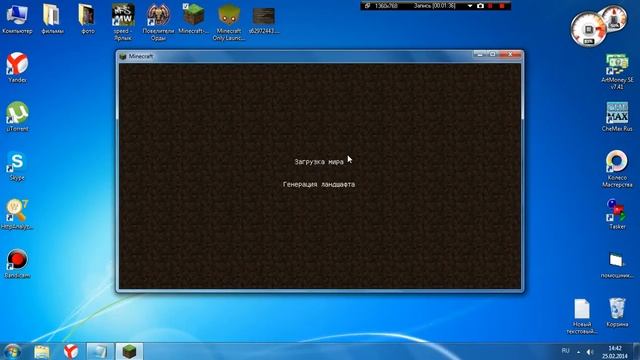Switch to the Minecraft taskbar button
Viewport: 640px width, 360px height.
point(129,351)
